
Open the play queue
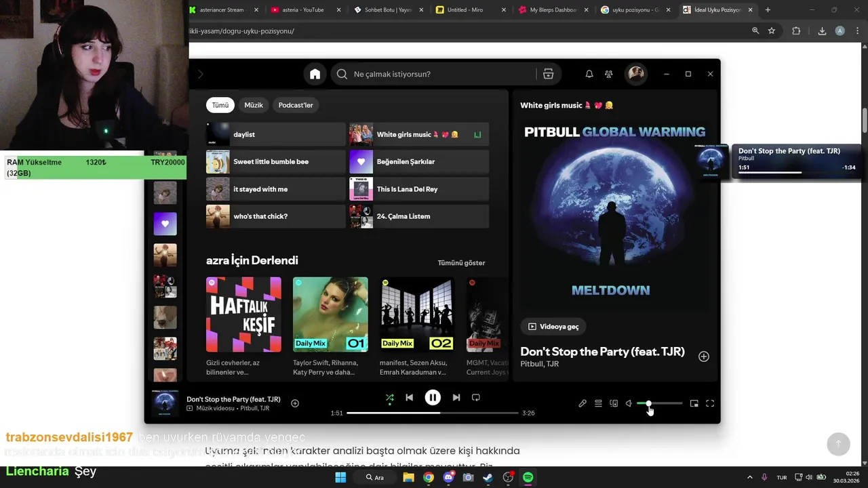(598, 403)
